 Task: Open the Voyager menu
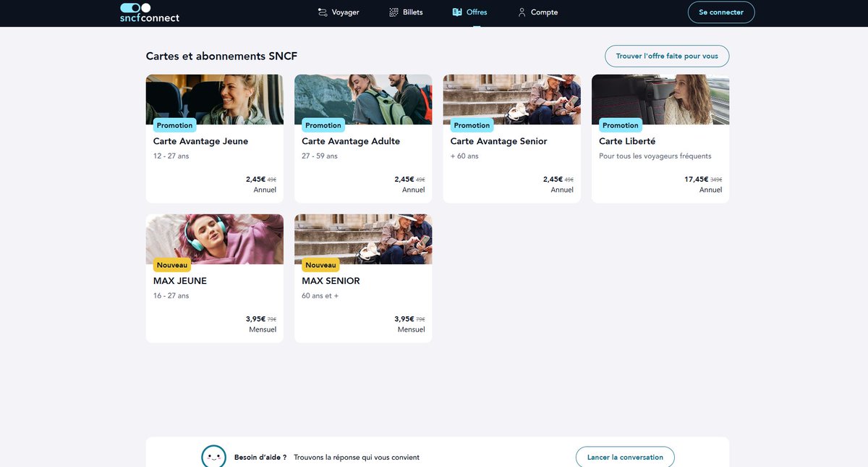(339, 12)
